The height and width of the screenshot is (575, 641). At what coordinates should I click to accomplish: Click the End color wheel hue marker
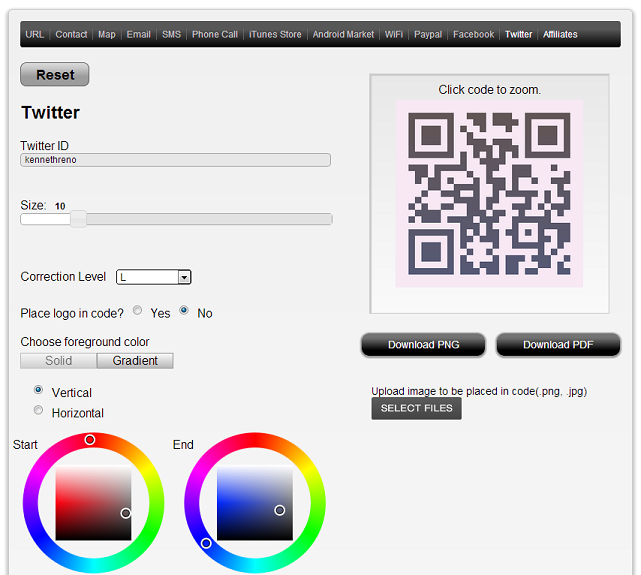(206, 543)
